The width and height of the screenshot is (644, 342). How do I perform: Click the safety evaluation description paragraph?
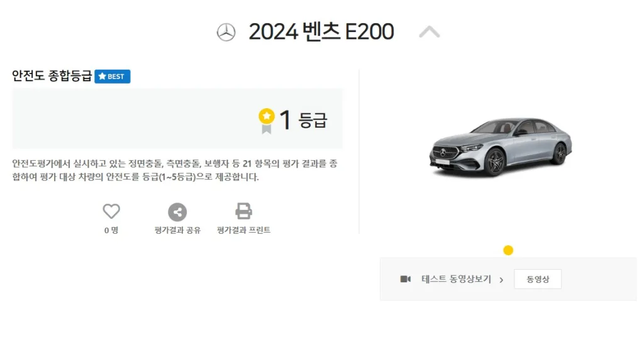(175, 170)
